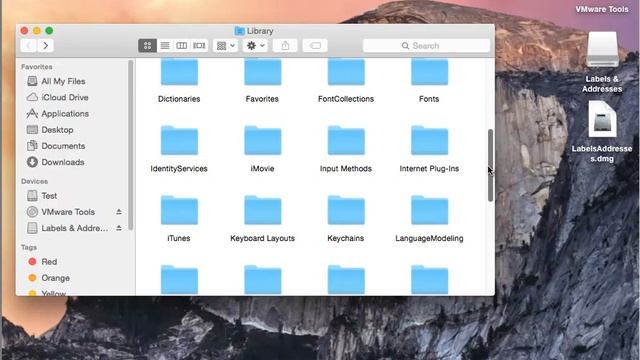This screenshot has height=360, width=640.
Task: Select the Orange tag
Action: pos(49,278)
